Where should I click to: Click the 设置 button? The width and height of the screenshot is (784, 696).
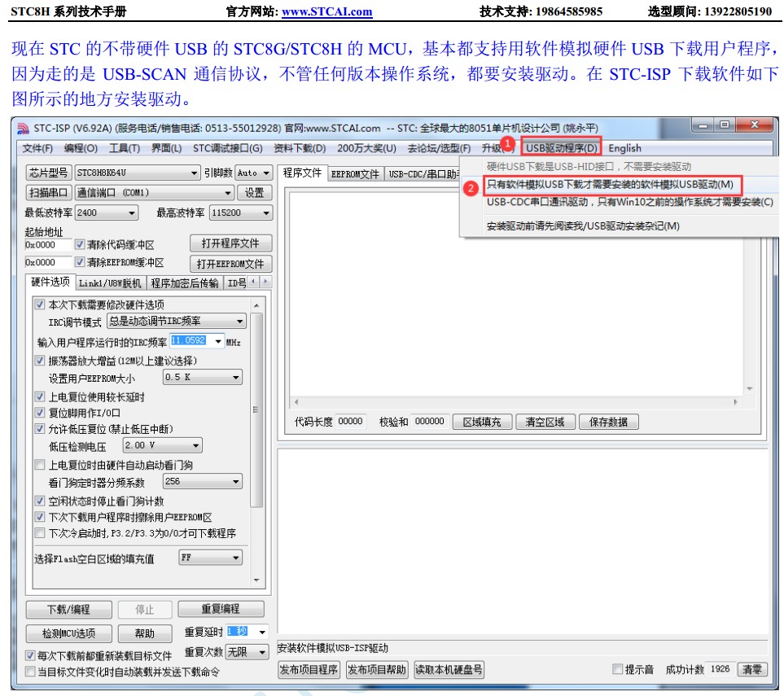254,192
